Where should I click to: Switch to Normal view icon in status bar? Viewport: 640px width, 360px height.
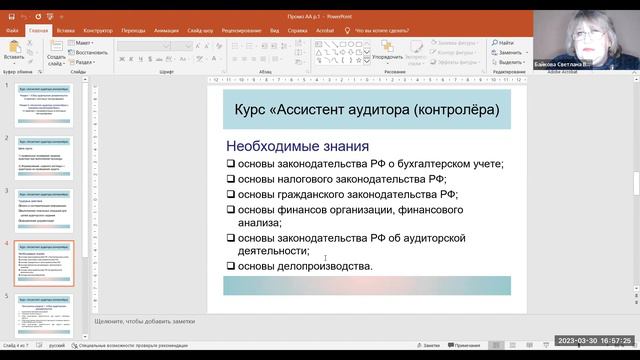pos(496,345)
